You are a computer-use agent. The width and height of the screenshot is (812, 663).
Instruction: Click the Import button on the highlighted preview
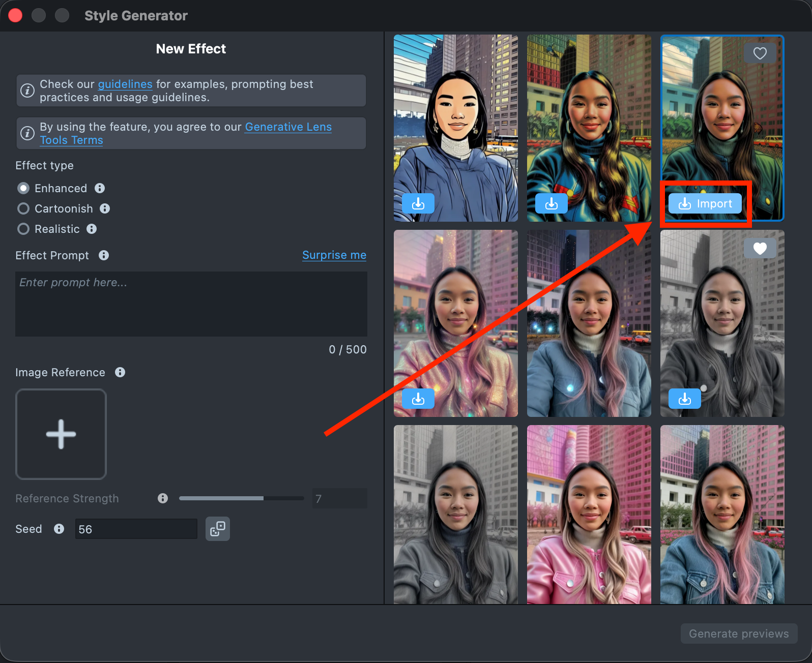pos(705,204)
